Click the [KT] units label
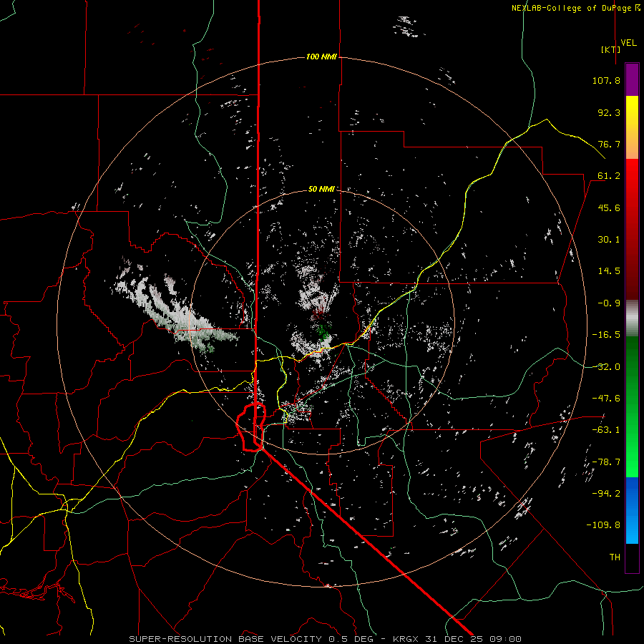Viewport: 644px width, 644px height. point(611,49)
